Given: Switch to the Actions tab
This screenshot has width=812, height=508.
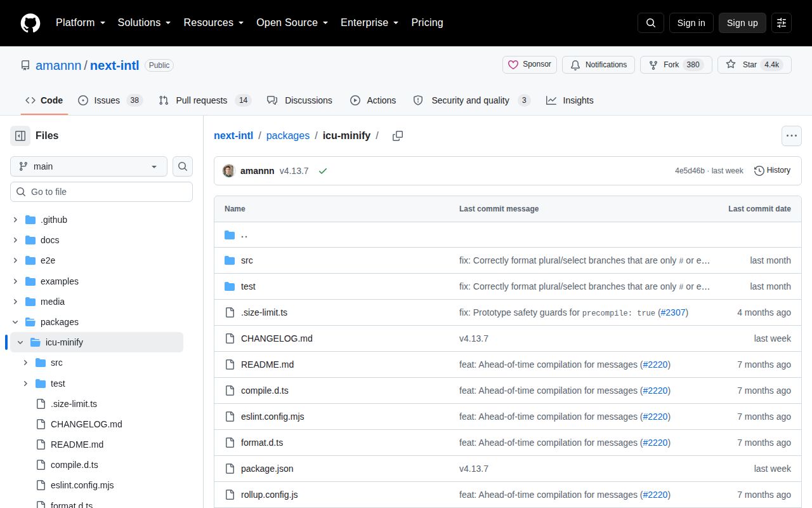Looking at the screenshot, I should pyautogui.click(x=373, y=100).
